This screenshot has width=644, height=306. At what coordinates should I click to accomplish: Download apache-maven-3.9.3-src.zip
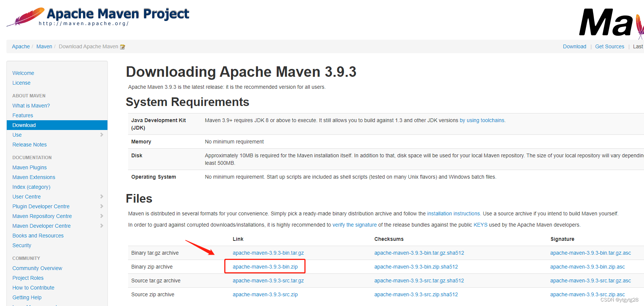coord(265,294)
